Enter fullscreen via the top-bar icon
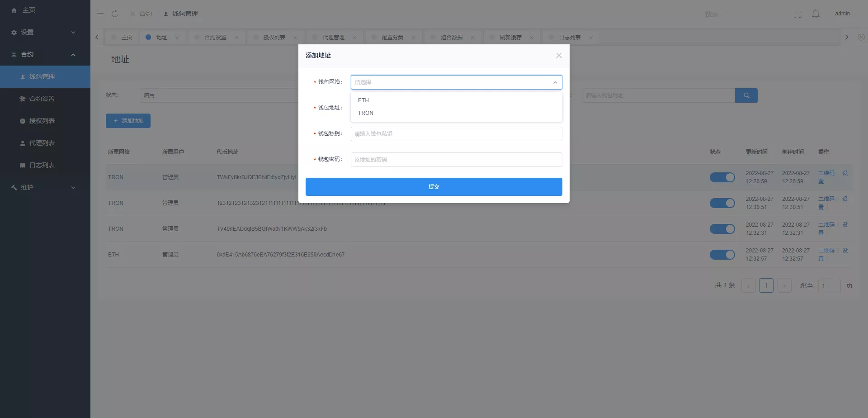 (x=797, y=14)
